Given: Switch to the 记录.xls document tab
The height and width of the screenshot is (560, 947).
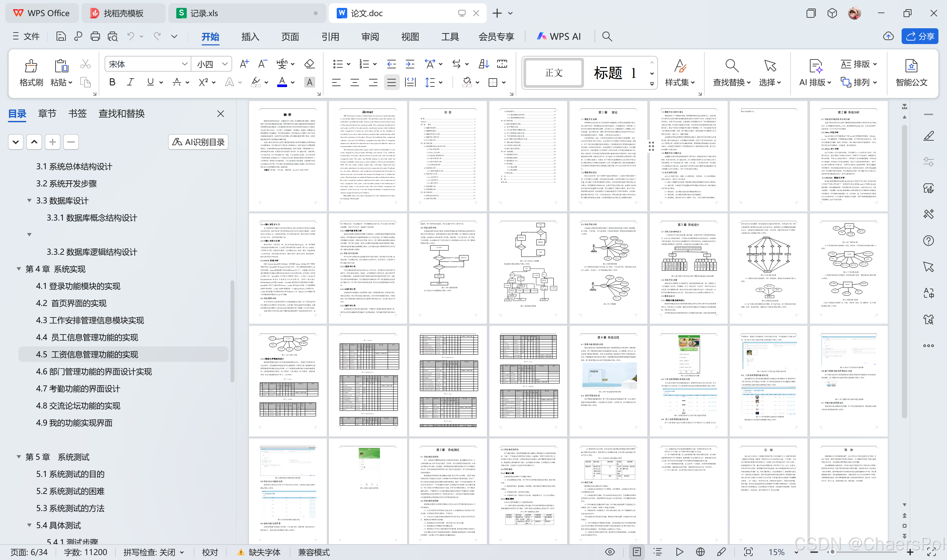Looking at the screenshot, I should click(247, 13).
